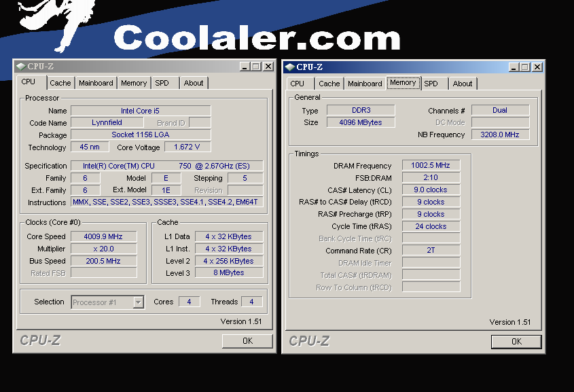Click the CPU-Z icon in the right window title bar
Viewport: 574px width, 392px height.
pos(290,67)
